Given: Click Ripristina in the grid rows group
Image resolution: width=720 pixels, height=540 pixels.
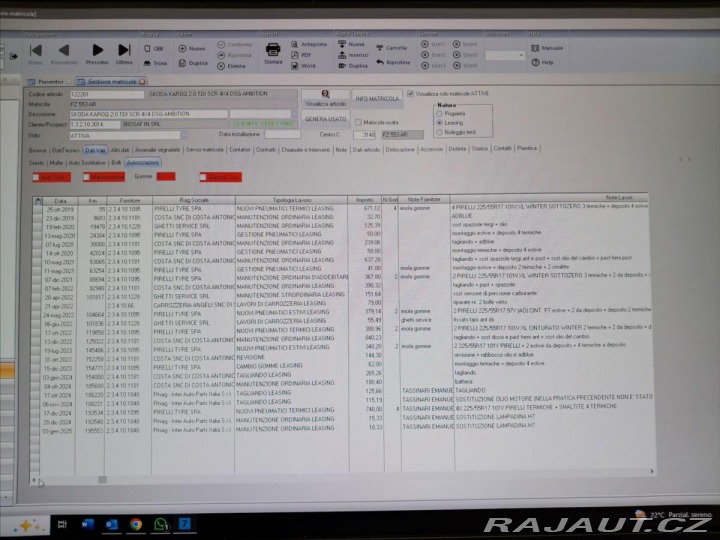Looking at the screenshot, I should click(393, 62).
